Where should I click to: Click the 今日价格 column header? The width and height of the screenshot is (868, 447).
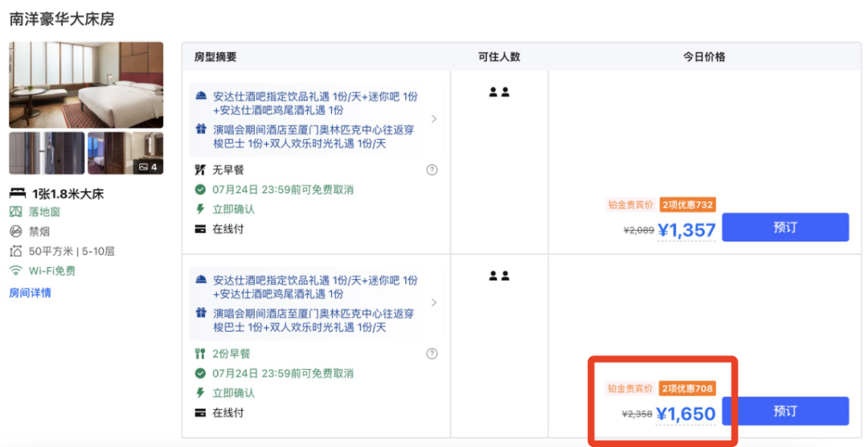pyautogui.click(x=704, y=57)
